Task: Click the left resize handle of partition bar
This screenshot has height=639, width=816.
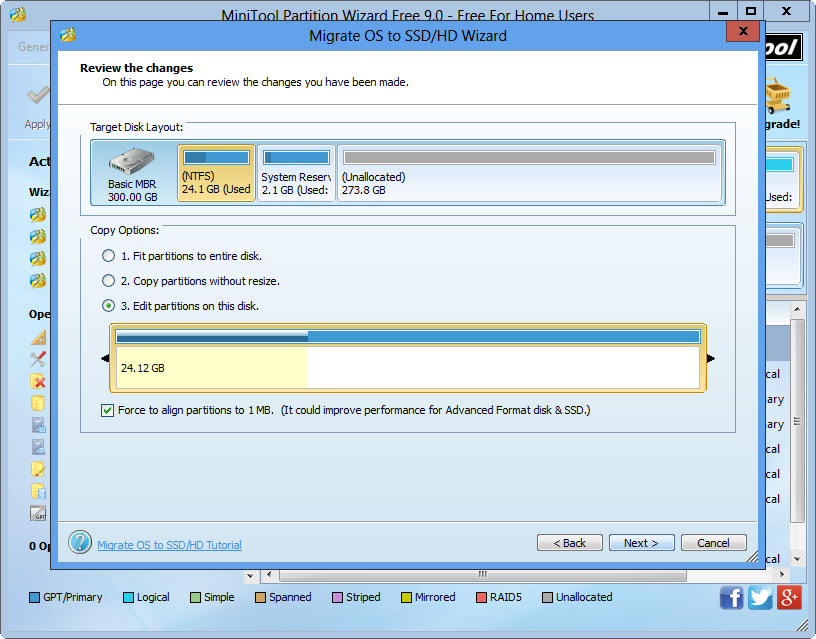Action: [105, 358]
